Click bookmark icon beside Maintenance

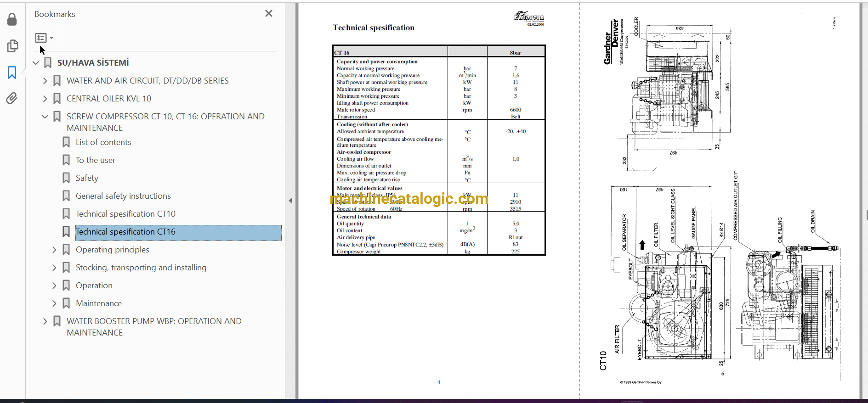coord(66,303)
